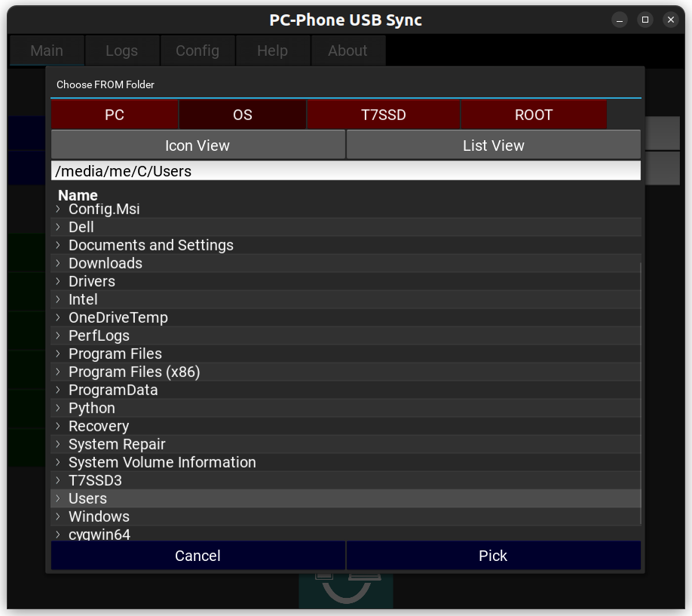
Task: Switch to the PC location
Action: click(x=115, y=115)
